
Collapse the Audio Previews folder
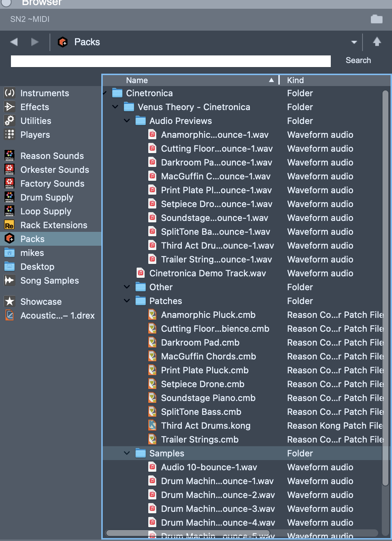pyautogui.click(x=127, y=121)
